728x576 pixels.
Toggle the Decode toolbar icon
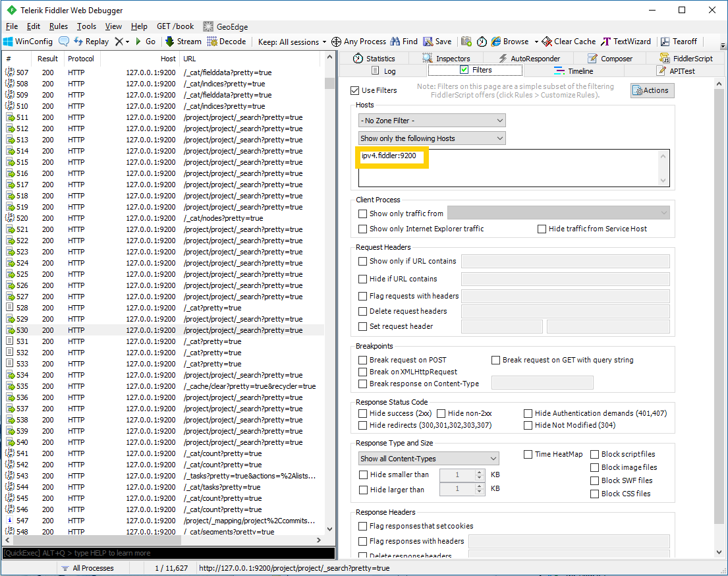[227, 41]
